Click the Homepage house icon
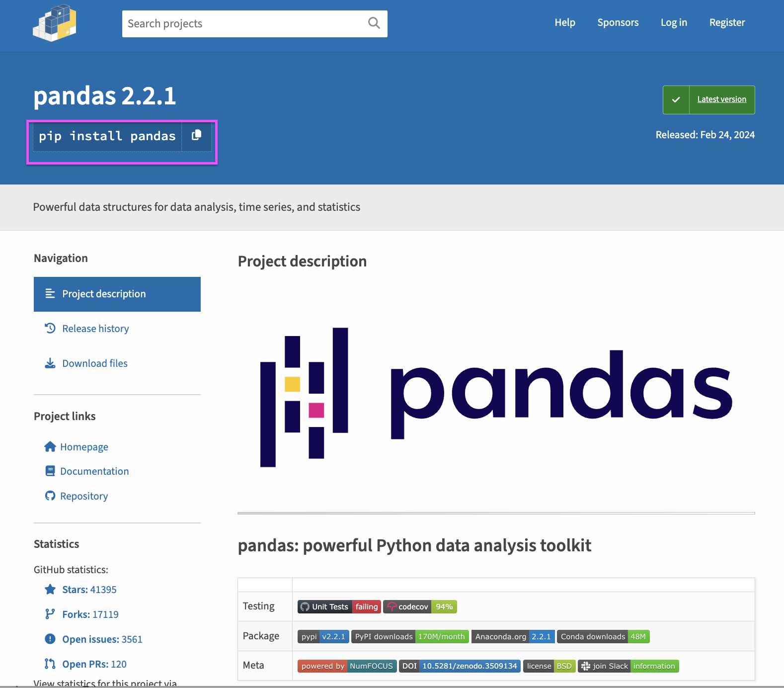Image resolution: width=784 pixels, height=688 pixels. 50,446
